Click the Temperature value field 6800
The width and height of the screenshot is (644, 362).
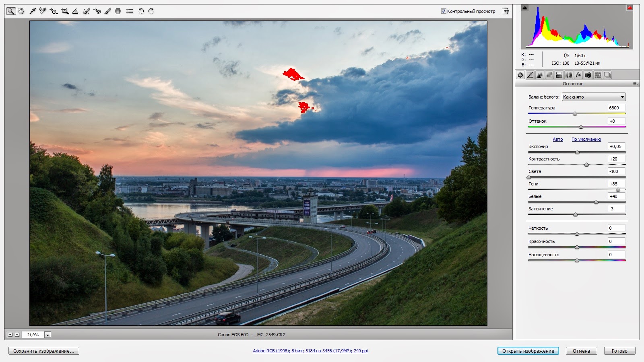(616, 108)
